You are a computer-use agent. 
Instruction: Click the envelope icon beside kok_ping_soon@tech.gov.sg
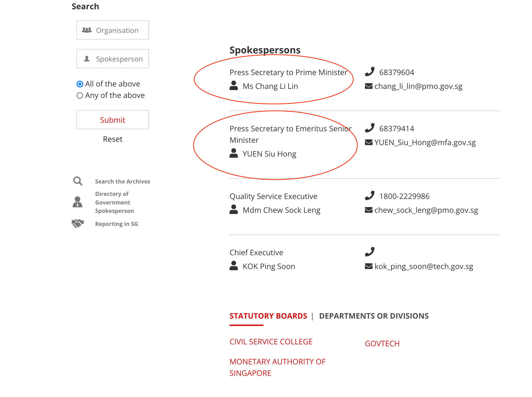368,266
